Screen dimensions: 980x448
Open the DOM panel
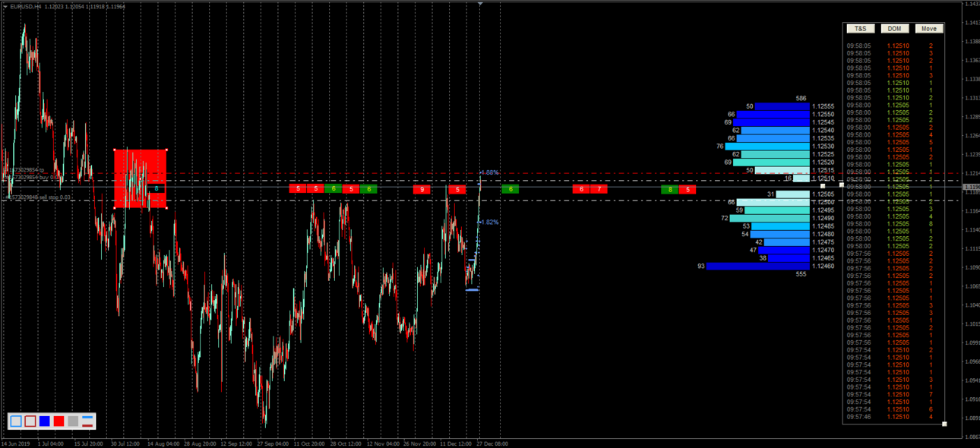[x=894, y=28]
